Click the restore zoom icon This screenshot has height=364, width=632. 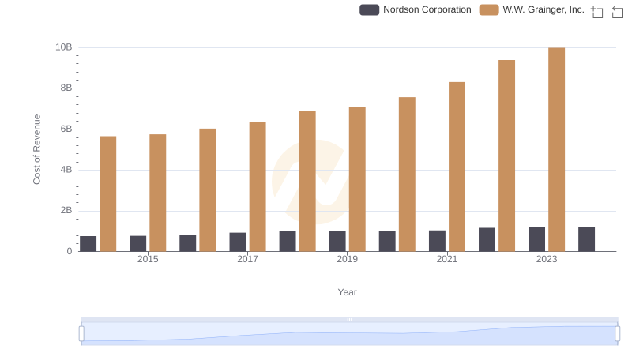617,12
